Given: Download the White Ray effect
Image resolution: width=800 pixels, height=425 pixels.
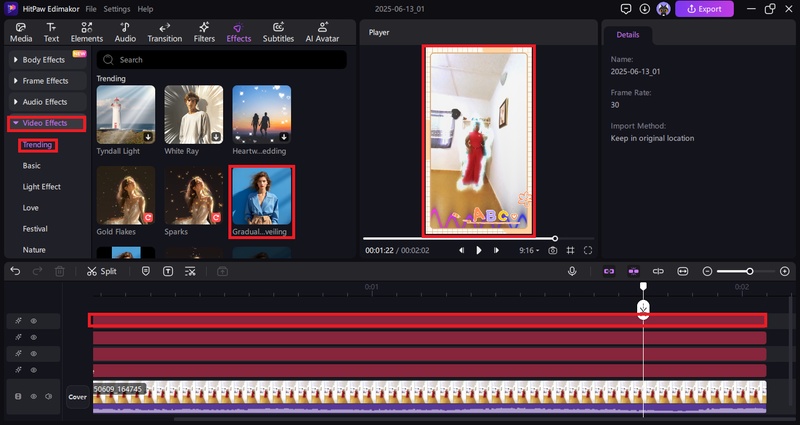Looking at the screenshot, I should click(216, 137).
